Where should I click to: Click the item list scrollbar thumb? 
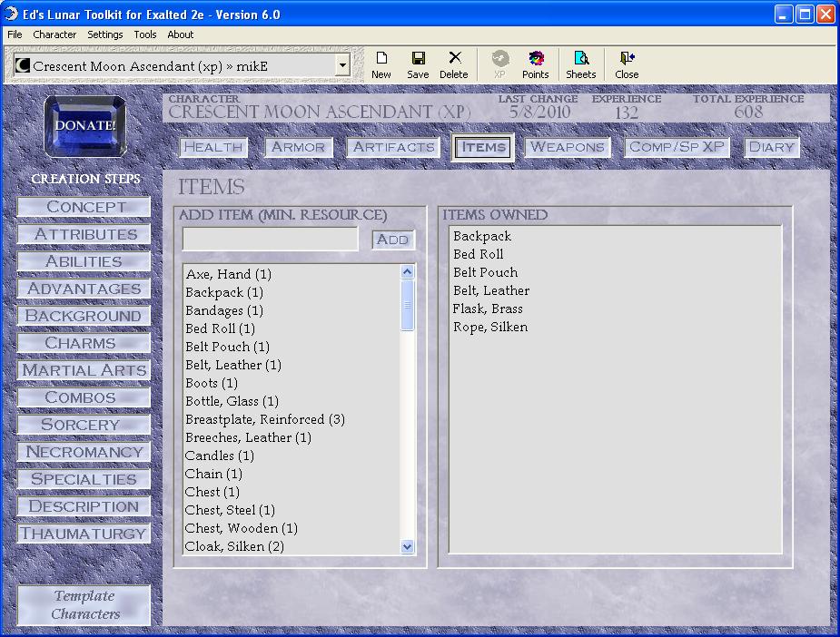point(407,305)
